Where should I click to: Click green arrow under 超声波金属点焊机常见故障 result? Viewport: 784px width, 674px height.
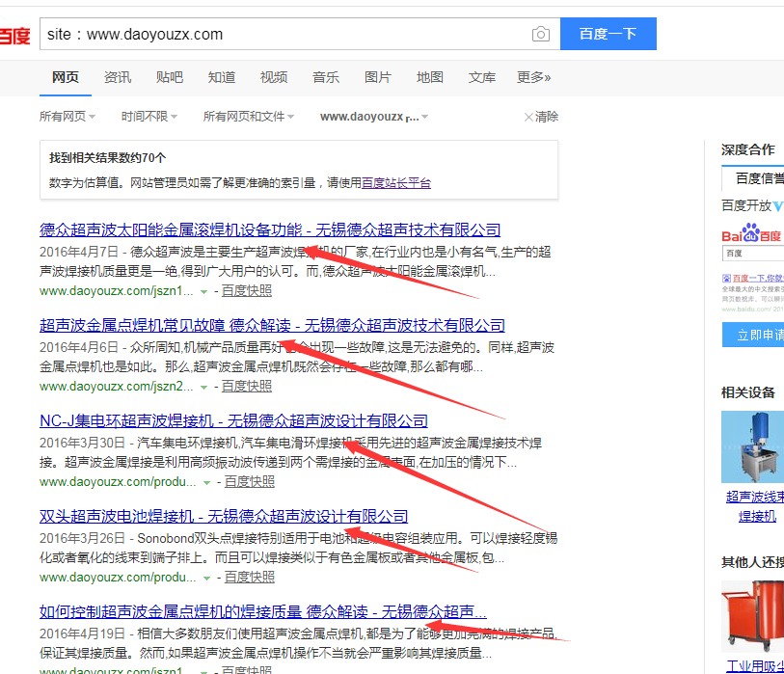click(x=204, y=386)
